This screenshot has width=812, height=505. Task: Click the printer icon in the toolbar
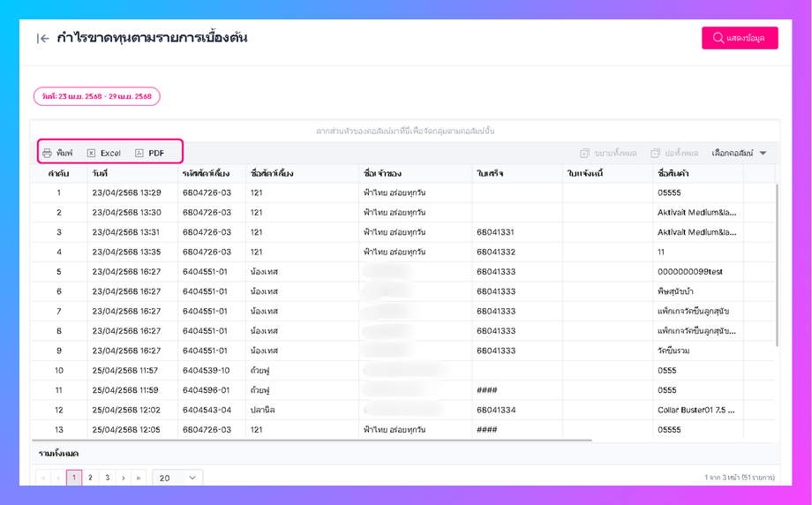[47, 153]
